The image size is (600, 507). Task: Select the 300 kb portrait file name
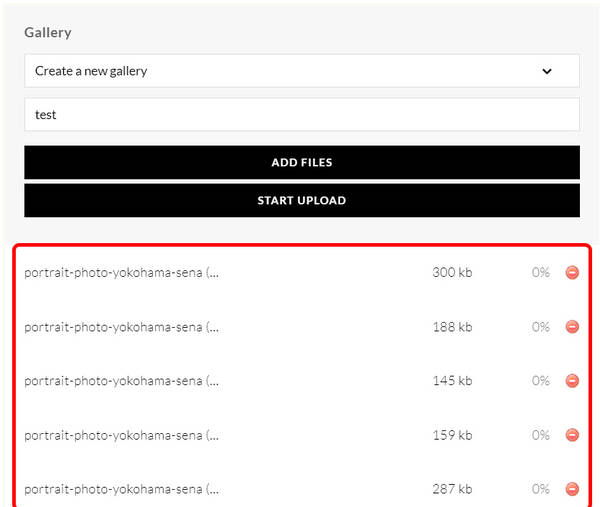coord(121,272)
